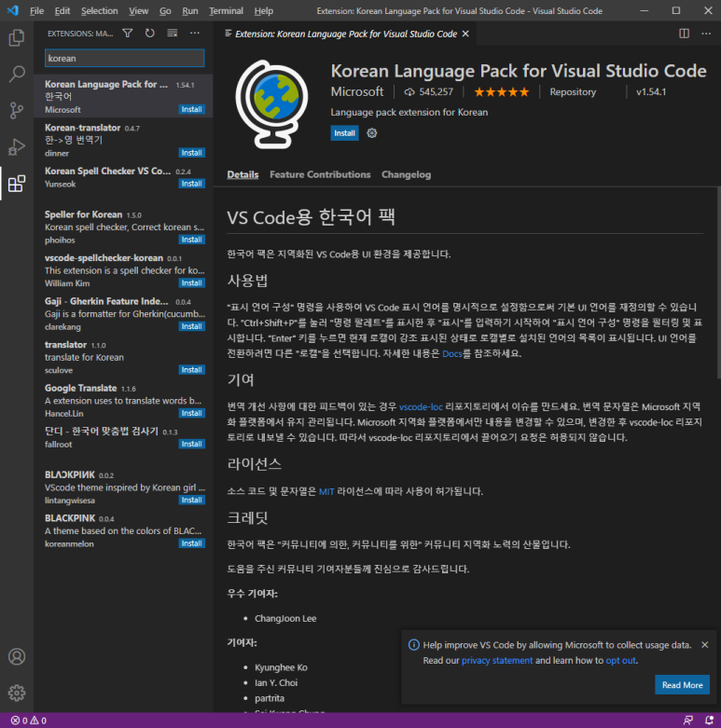Rate extension via the five stars
The image size is (721, 728).
click(501, 92)
